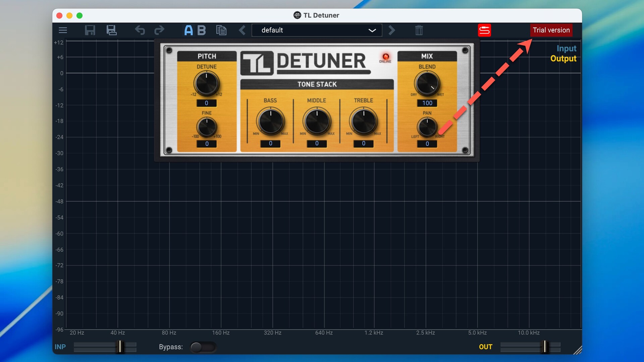Click the MIDDLE value field
This screenshot has height=362, width=644.
(x=317, y=143)
